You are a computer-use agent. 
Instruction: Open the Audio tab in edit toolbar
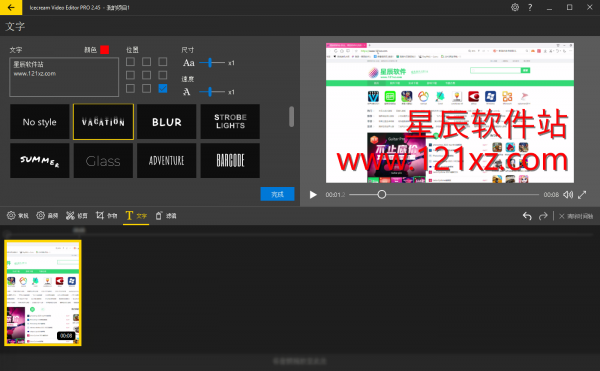pos(47,216)
